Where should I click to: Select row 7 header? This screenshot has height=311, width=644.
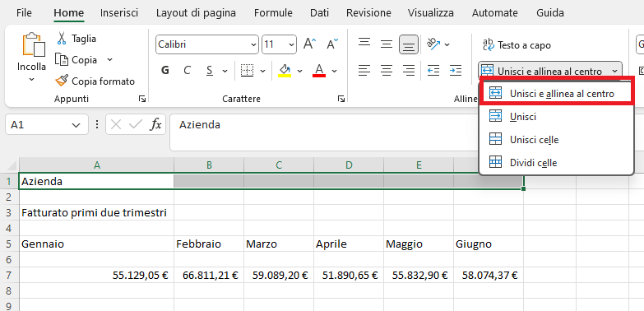[x=9, y=276]
